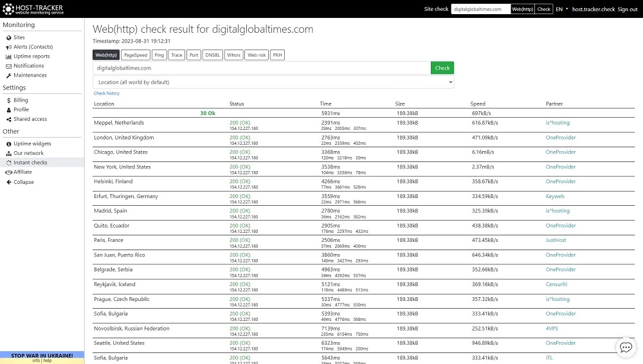This screenshot has width=643, height=364.
Task: Click the Maintenances wrench icon
Action: [8, 75]
